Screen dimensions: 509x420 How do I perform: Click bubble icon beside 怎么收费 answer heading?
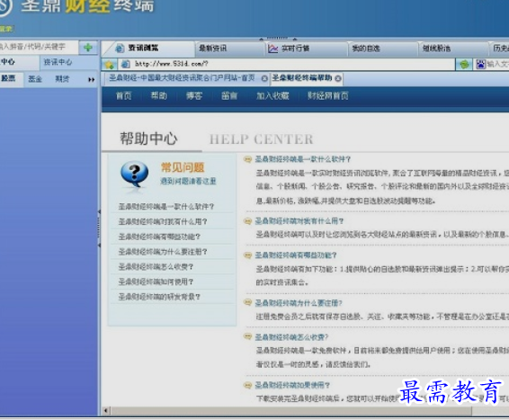tap(247, 336)
